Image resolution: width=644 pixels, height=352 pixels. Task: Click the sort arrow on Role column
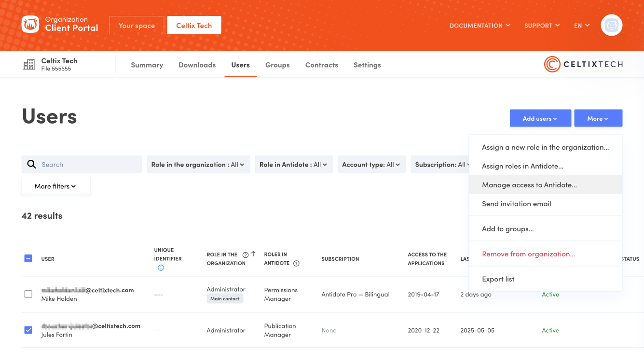click(x=253, y=254)
